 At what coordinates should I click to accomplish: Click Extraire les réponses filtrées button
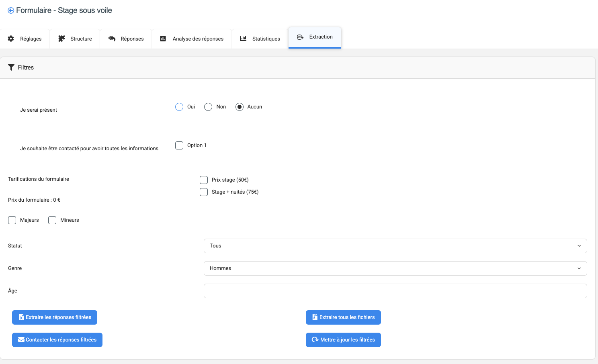point(55,317)
